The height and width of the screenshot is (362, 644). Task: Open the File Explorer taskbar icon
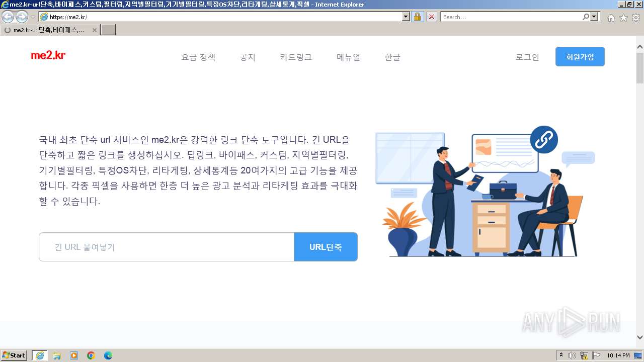[x=57, y=355]
